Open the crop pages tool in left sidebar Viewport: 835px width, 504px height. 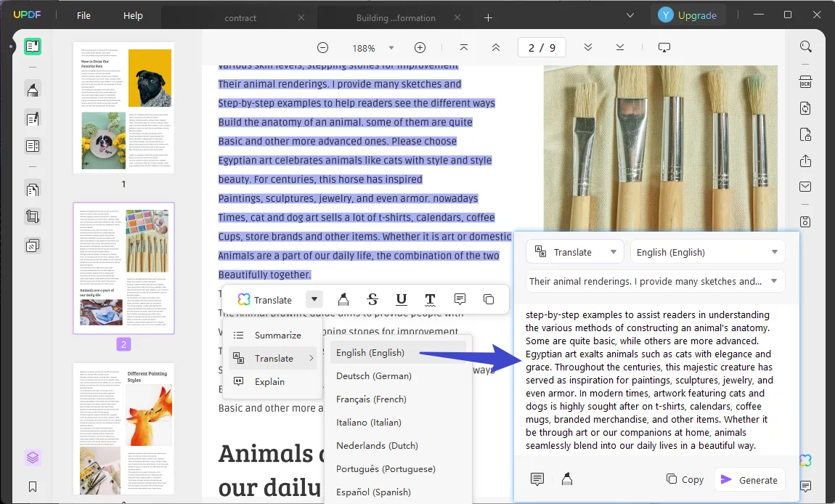[33, 216]
